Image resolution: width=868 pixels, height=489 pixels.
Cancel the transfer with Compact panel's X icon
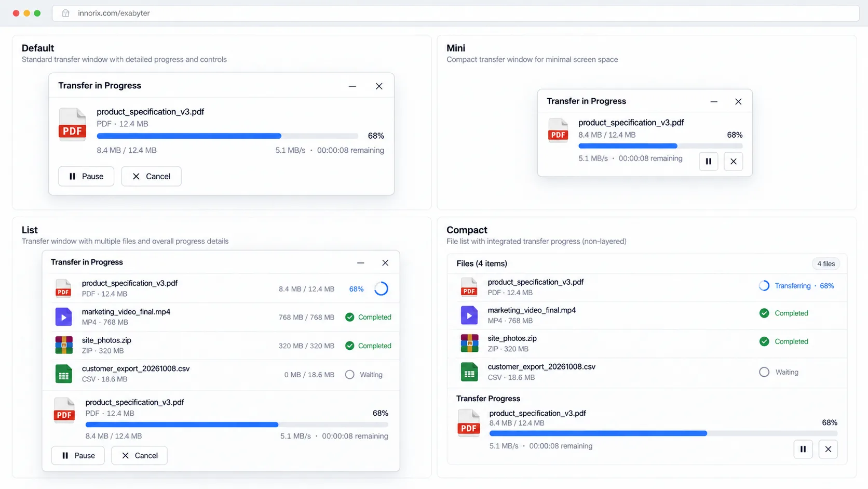coord(828,450)
